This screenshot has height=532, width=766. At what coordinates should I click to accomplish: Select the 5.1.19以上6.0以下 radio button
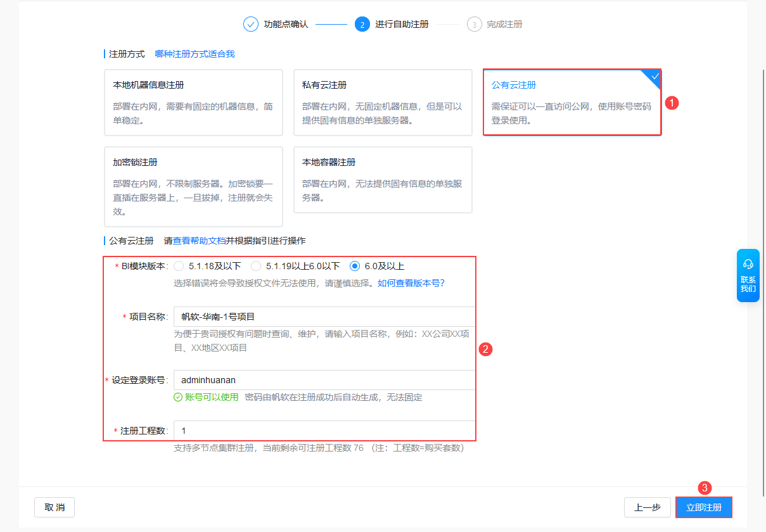tap(256, 266)
